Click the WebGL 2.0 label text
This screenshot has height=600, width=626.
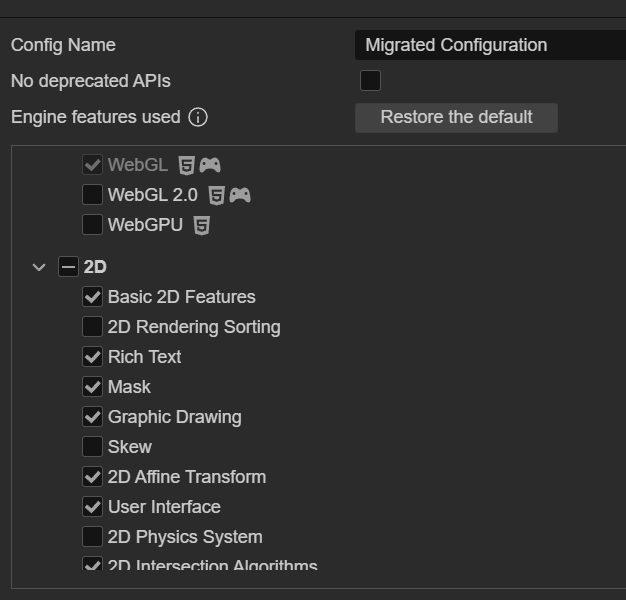[x=153, y=195]
